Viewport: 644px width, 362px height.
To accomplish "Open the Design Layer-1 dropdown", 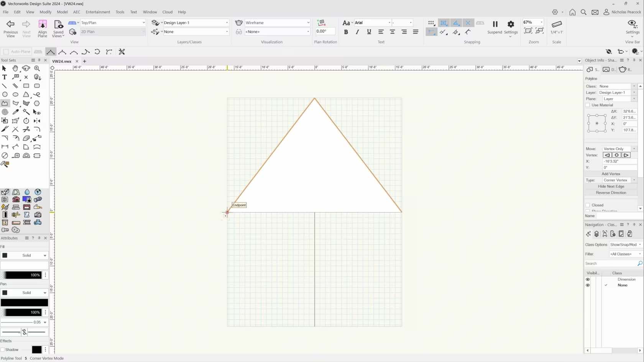I will point(196,23).
